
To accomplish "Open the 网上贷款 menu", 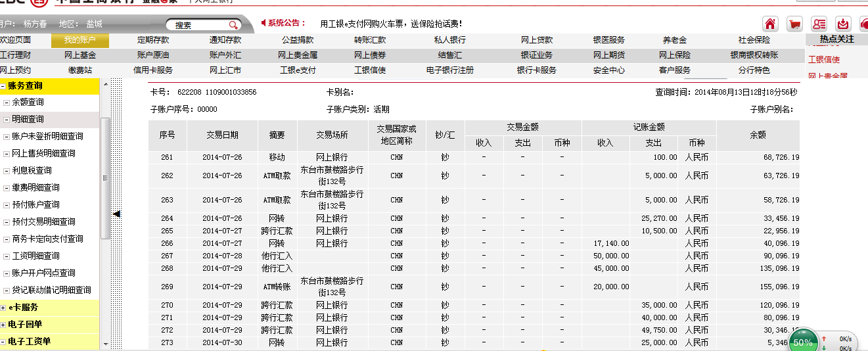I will point(537,40).
